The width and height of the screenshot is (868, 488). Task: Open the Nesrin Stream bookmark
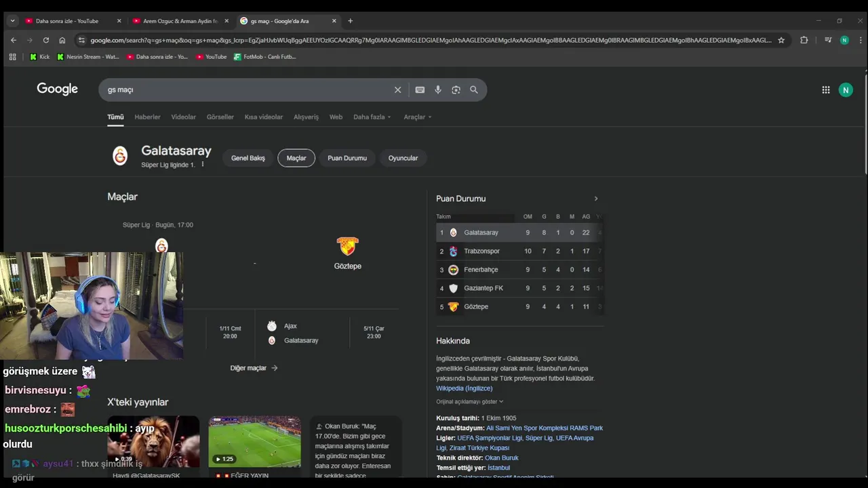pos(87,57)
